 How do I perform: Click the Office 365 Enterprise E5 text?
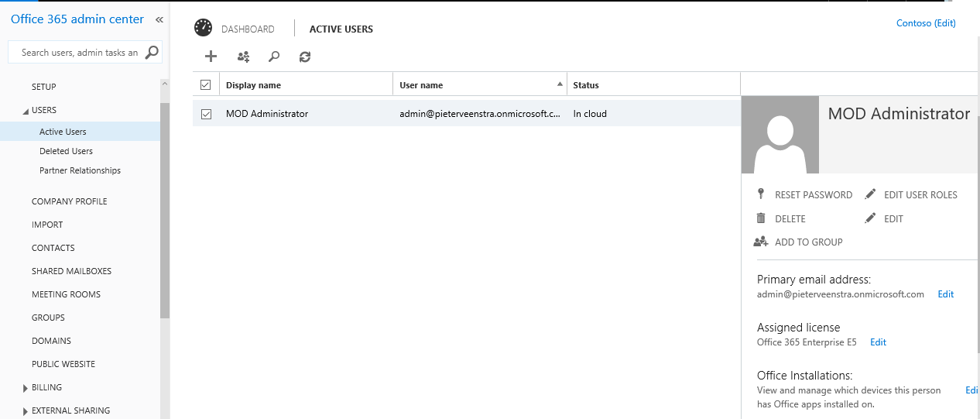[807, 342]
